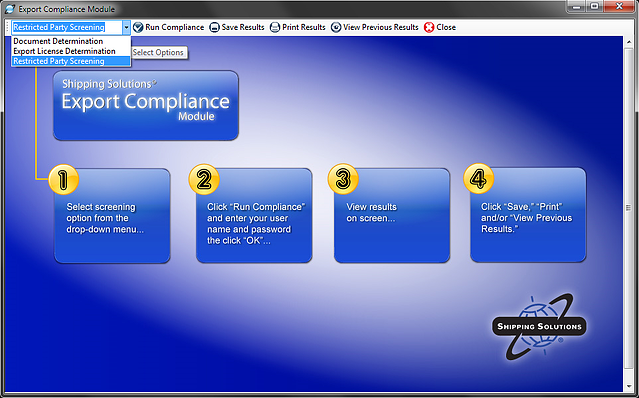Close the window with the red X
This screenshot has width=639, height=398.
click(619, 6)
